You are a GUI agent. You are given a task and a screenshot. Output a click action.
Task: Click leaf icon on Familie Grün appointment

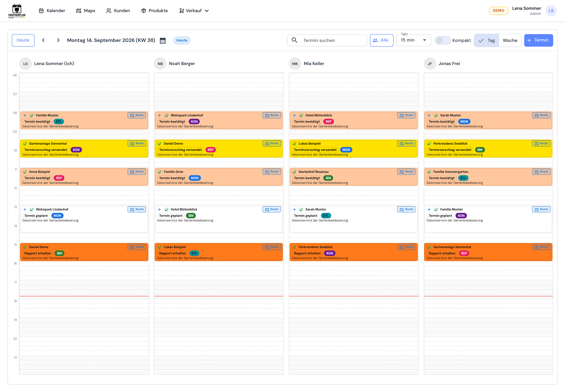click(x=159, y=172)
